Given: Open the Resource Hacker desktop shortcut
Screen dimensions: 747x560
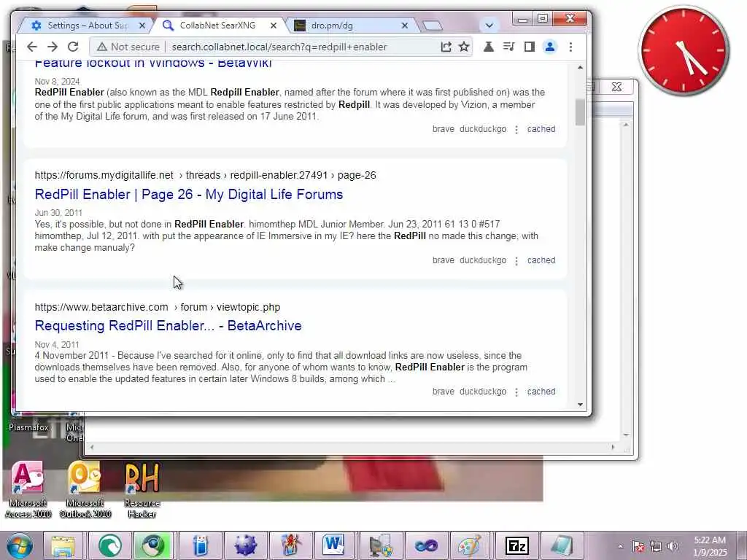Looking at the screenshot, I should pos(142,489).
